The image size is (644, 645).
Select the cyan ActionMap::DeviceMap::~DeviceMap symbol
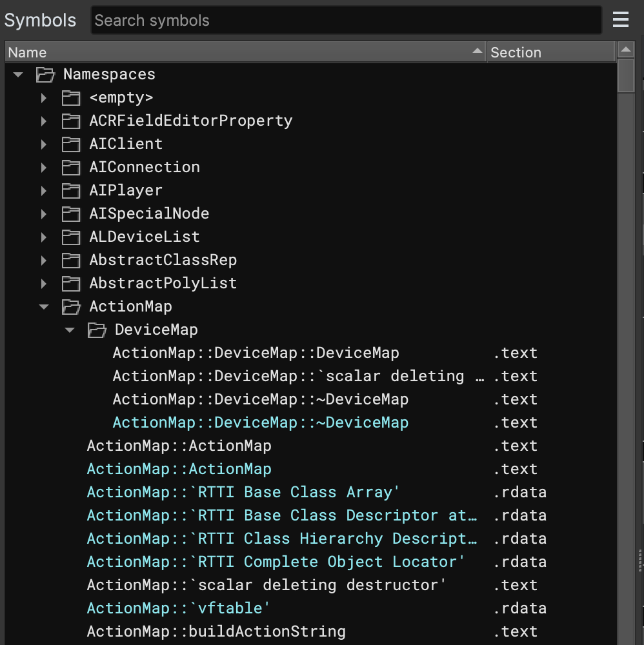click(261, 423)
